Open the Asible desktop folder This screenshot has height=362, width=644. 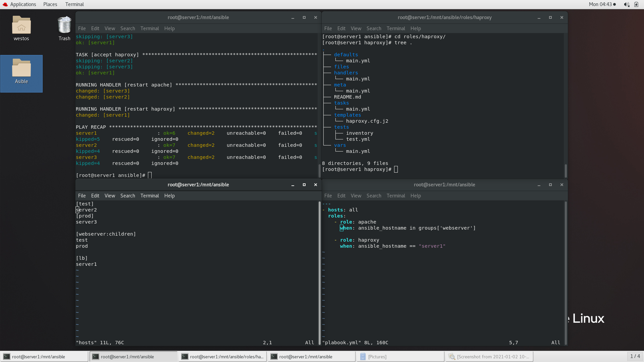click(21, 68)
